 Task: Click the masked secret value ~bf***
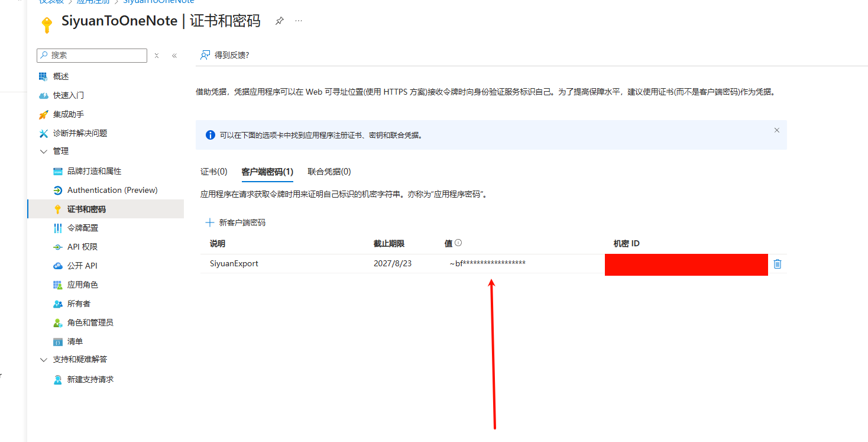487,263
